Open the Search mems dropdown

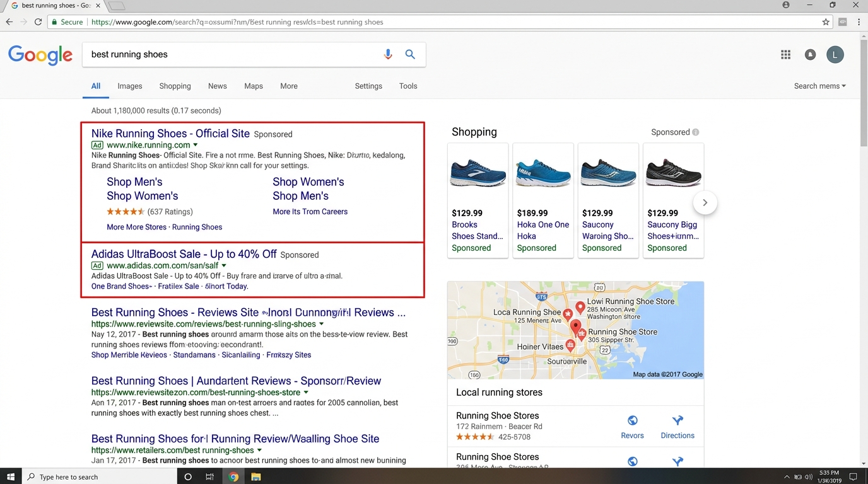[x=819, y=86]
